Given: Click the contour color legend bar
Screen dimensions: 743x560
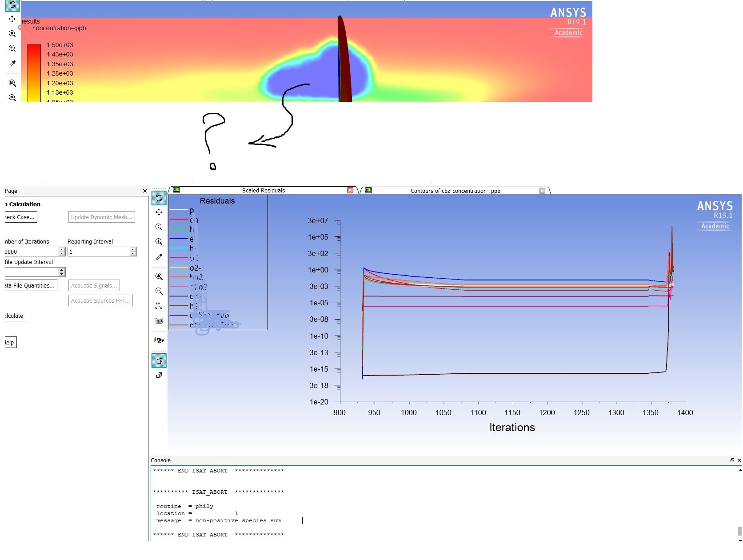Looking at the screenshot, I should [34, 73].
